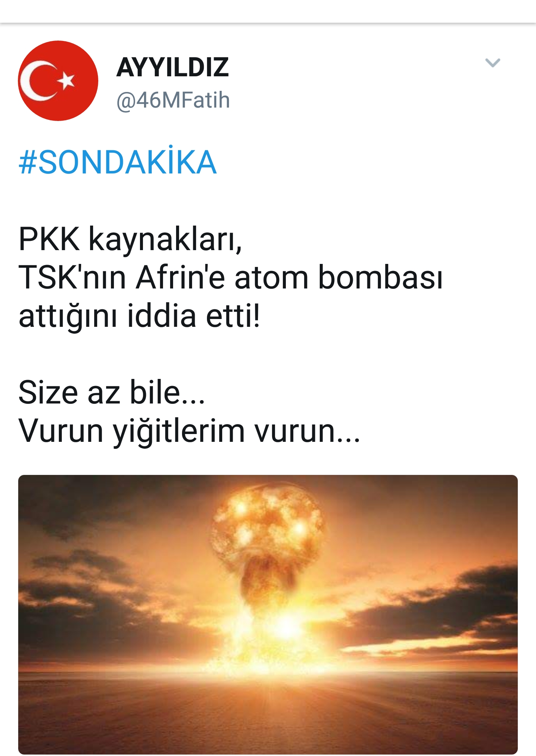Open the #SONDAKİKA hashtag
536x756 pixels.
(118, 162)
